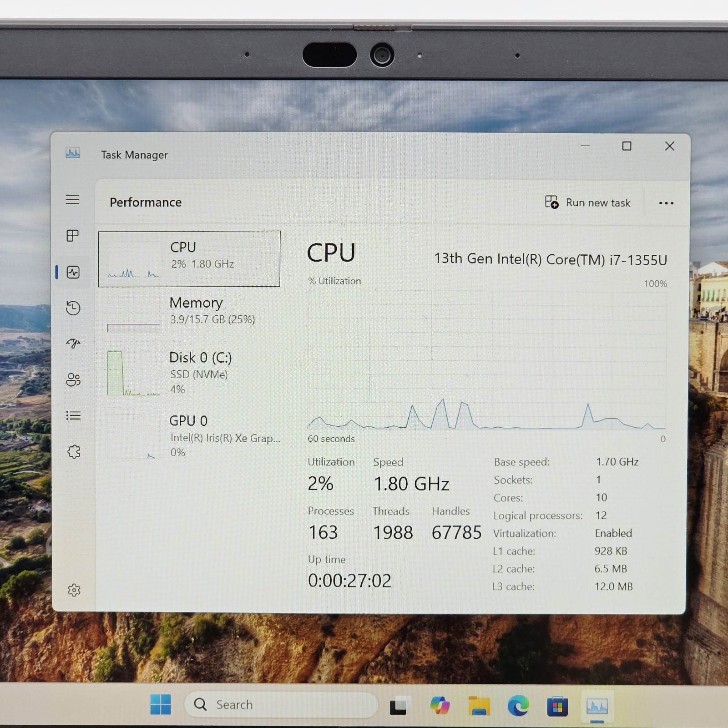Click the Disk 0 mini graph thumbnail
The width and height of the screenshot is (728, 728).
pyautogui.click(x=133, y=373)
